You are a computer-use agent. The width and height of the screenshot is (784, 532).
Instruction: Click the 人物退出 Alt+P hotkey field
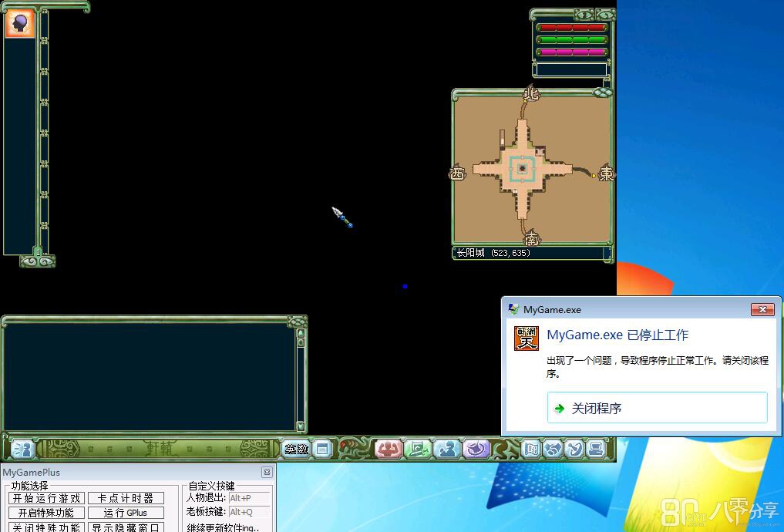249,498
